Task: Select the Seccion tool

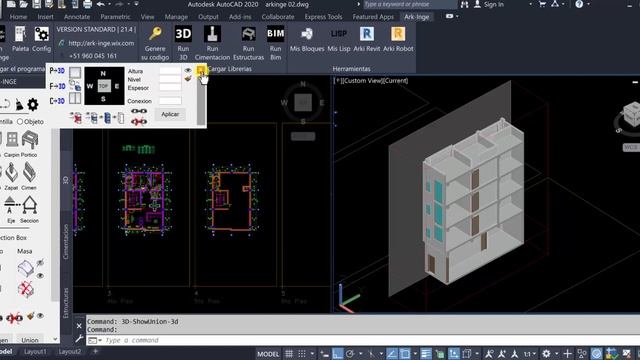Action: 29,205
